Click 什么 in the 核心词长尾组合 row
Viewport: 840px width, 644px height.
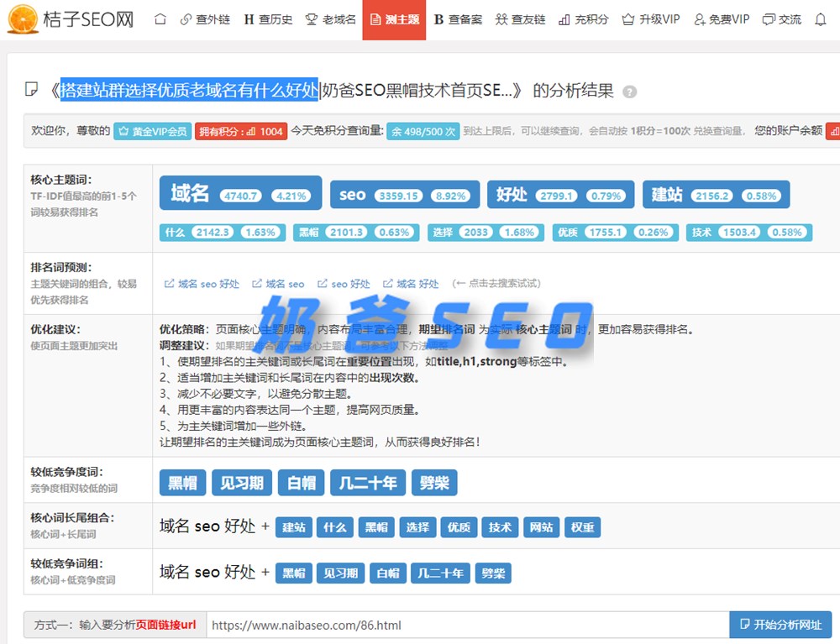[335, 527]
